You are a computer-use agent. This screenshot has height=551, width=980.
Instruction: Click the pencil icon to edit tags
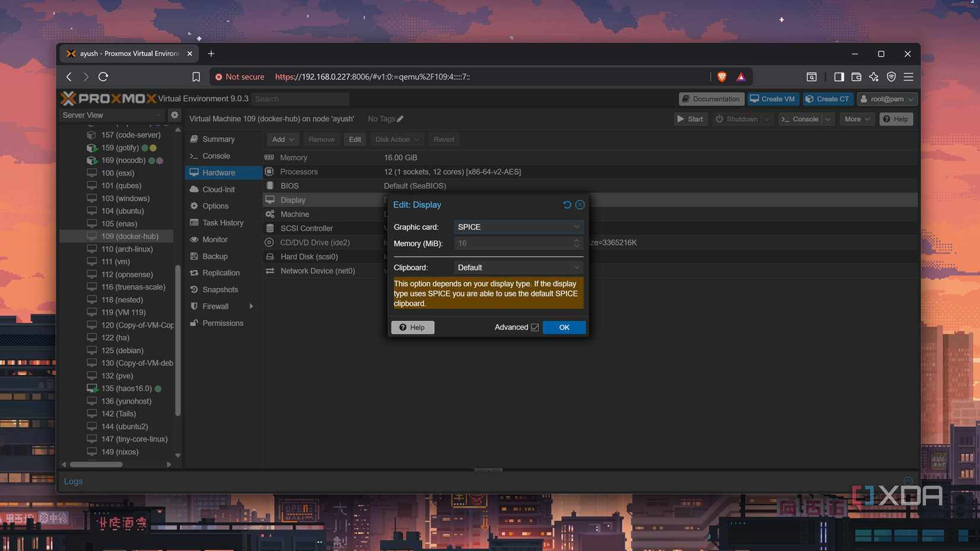click(x=400, y=119)
